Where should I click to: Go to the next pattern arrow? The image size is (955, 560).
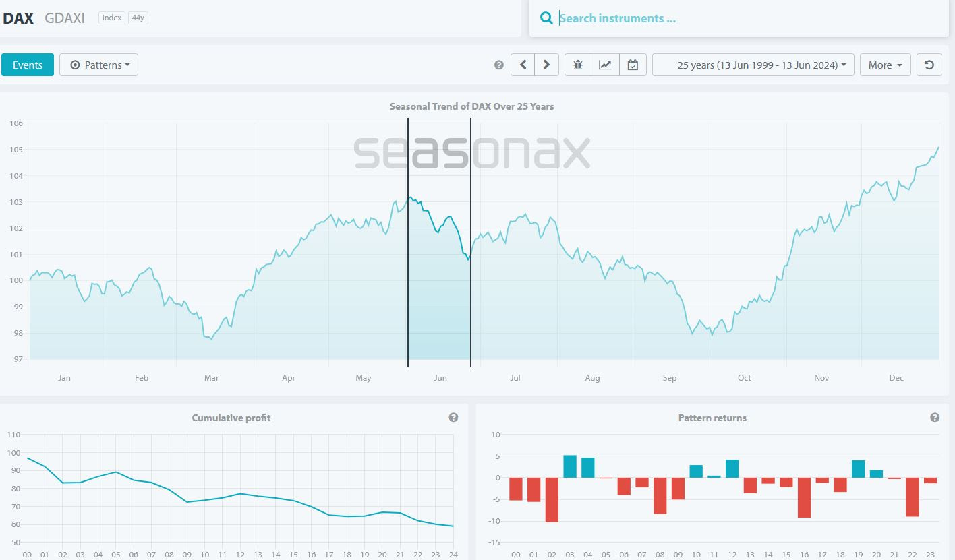click(x=547, y=65)
